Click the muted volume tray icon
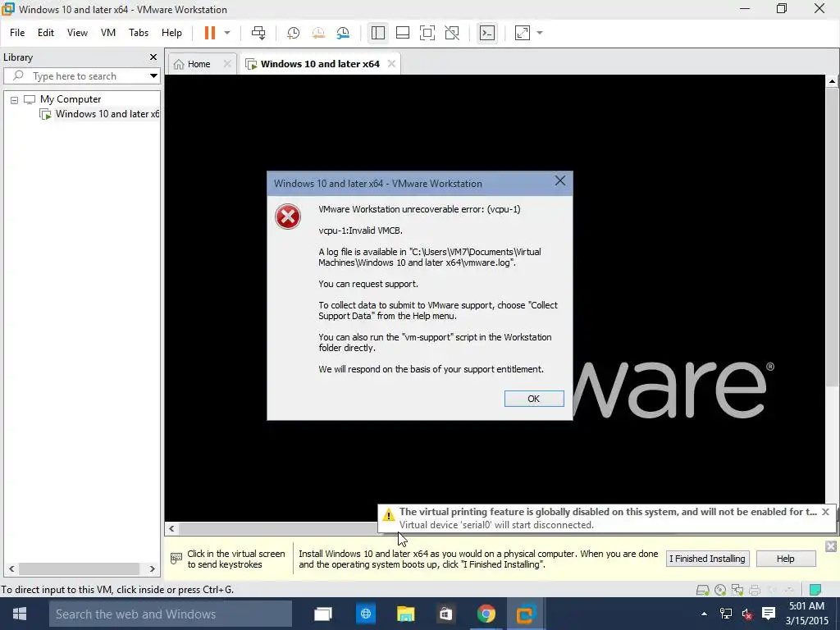This screenshot has width=840, height=630. point(746,614)
